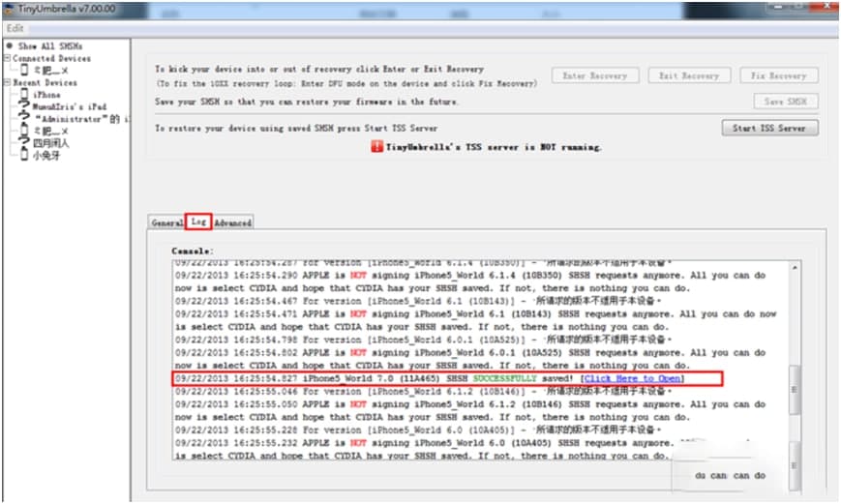Screen dimensions: 841x504
Task: Click the console vertical scrollbar thumb
Action: tap(795, 390)
